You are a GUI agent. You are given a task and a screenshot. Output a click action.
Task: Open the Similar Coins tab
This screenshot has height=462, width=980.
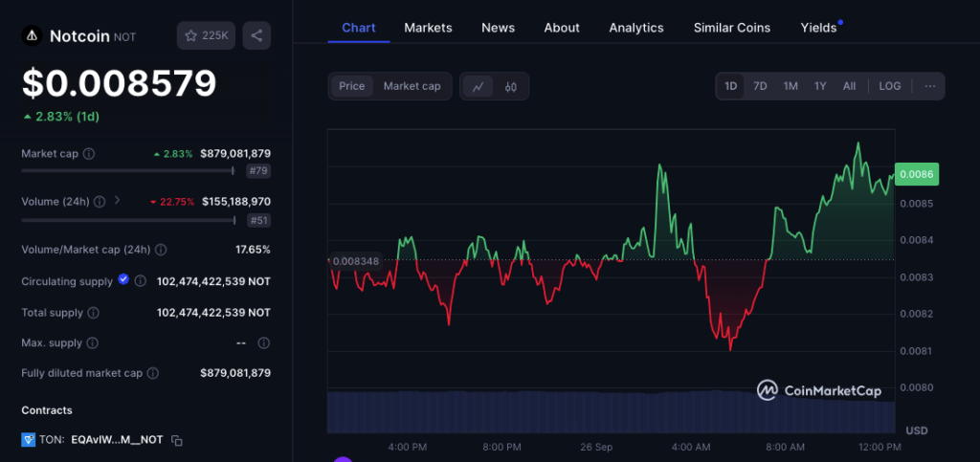point(732,28)
